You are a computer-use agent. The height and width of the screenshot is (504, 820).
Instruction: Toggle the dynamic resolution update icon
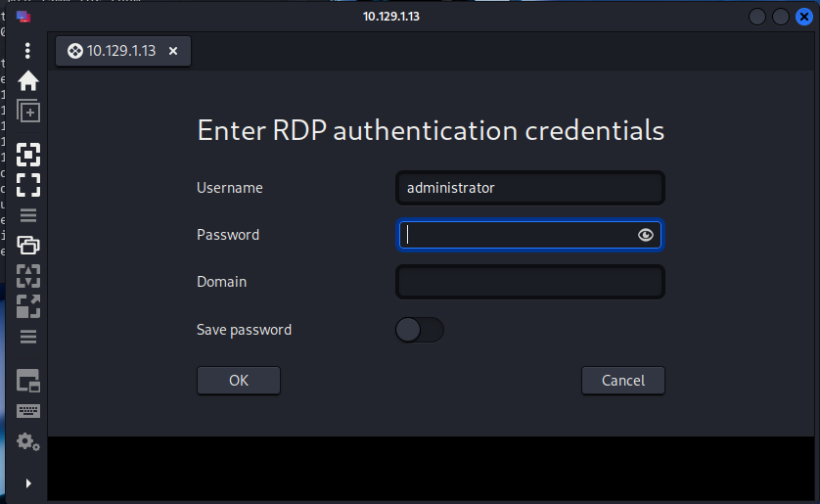pos(28,276)
